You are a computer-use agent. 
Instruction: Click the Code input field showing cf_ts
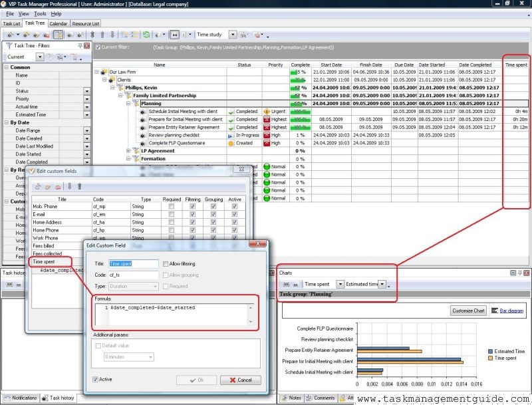coord(134,275)
